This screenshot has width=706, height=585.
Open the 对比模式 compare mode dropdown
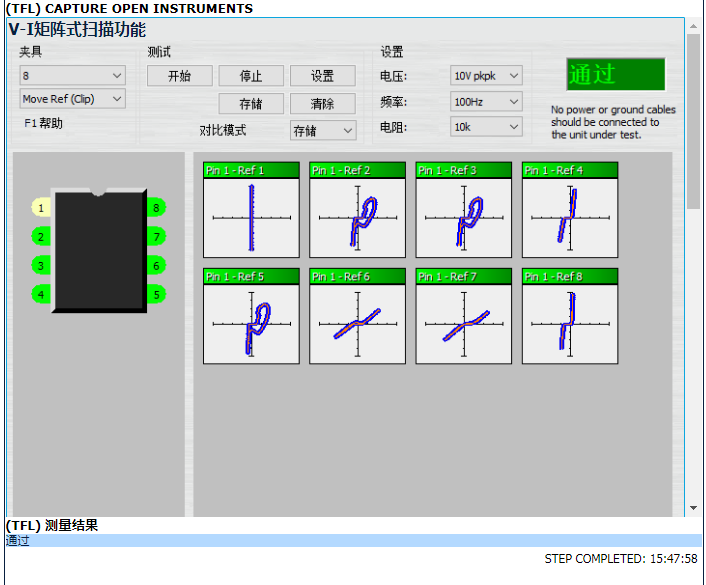click(x=323, y=131)
